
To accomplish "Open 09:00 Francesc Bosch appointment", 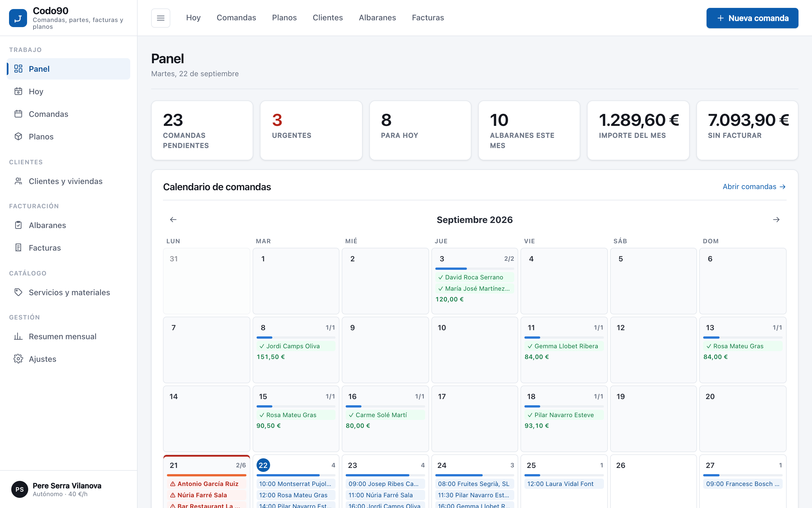I will 743,484.
